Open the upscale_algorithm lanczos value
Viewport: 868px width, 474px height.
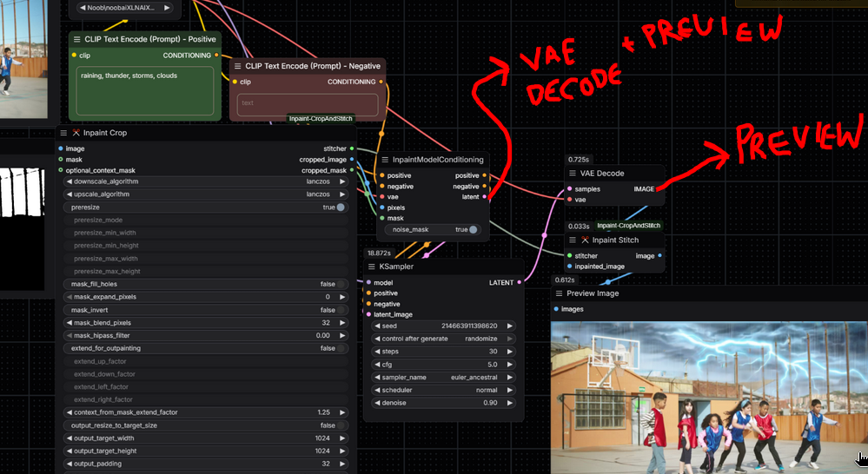pos(318,194)
